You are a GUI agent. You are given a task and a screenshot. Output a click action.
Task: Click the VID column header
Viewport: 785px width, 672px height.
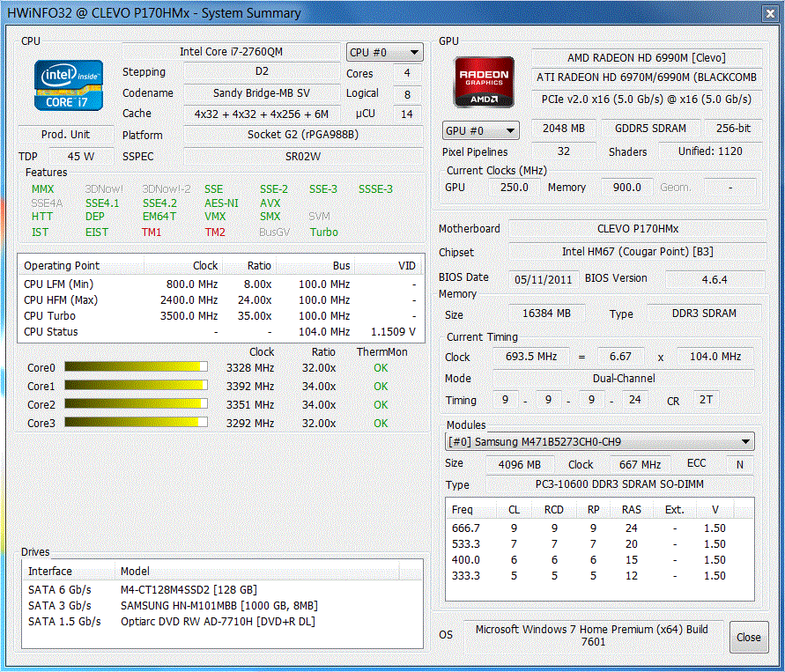click(x=389, y=266)
